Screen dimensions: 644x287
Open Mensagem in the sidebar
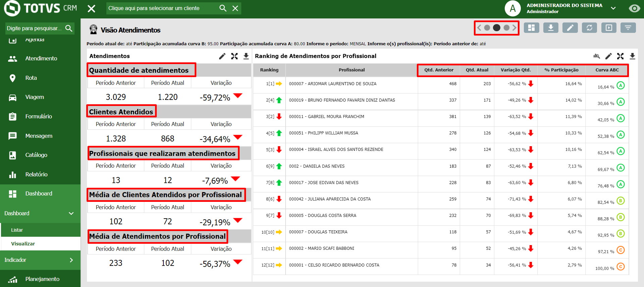[x=40, y=136]
